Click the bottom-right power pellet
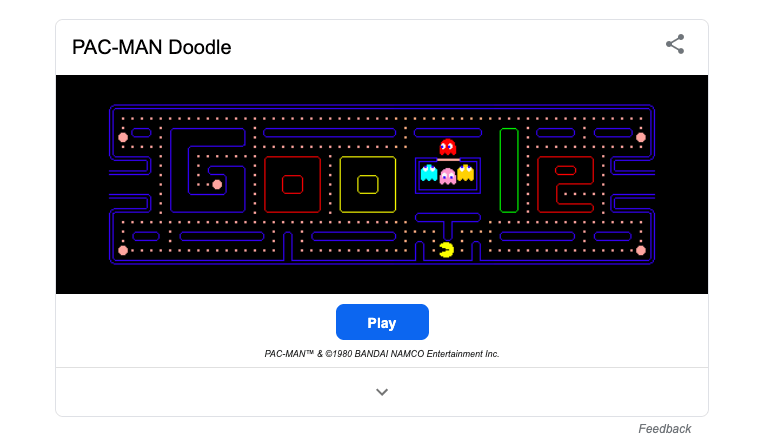Image resolution: width=757 pixels, height=441 pixels. 641,250
